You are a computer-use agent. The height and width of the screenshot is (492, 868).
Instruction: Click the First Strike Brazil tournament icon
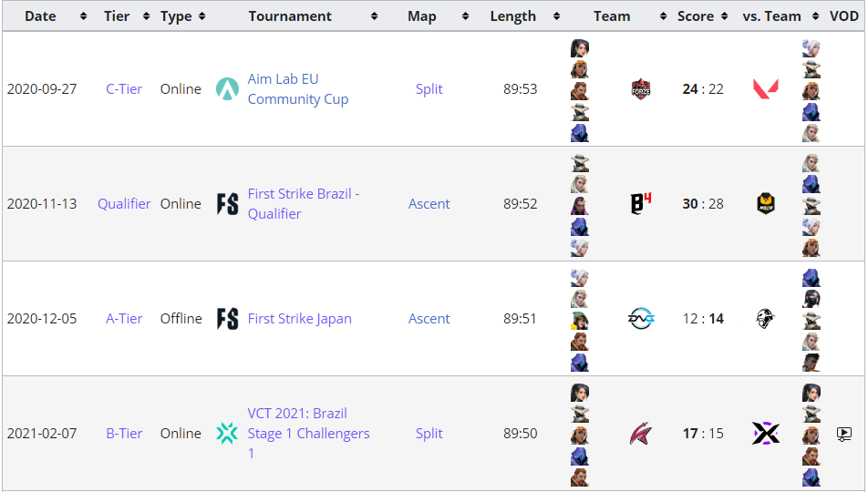click(x=227, y=204)
